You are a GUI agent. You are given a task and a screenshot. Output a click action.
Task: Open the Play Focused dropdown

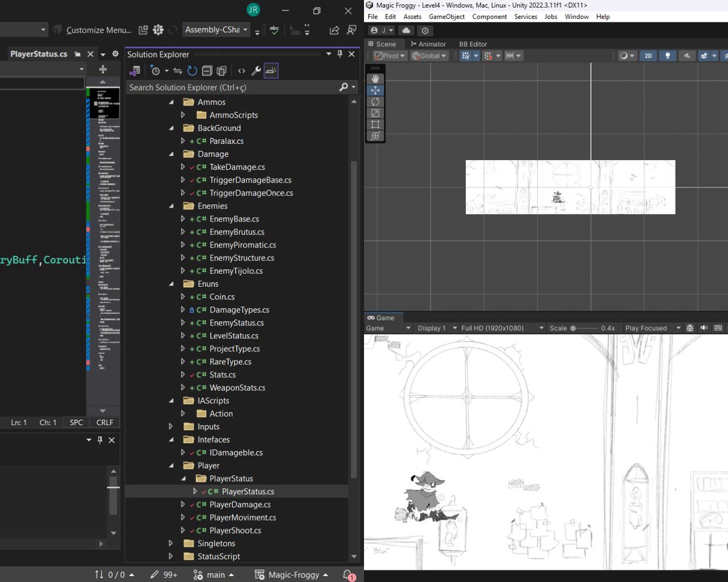tap(648, 327)
